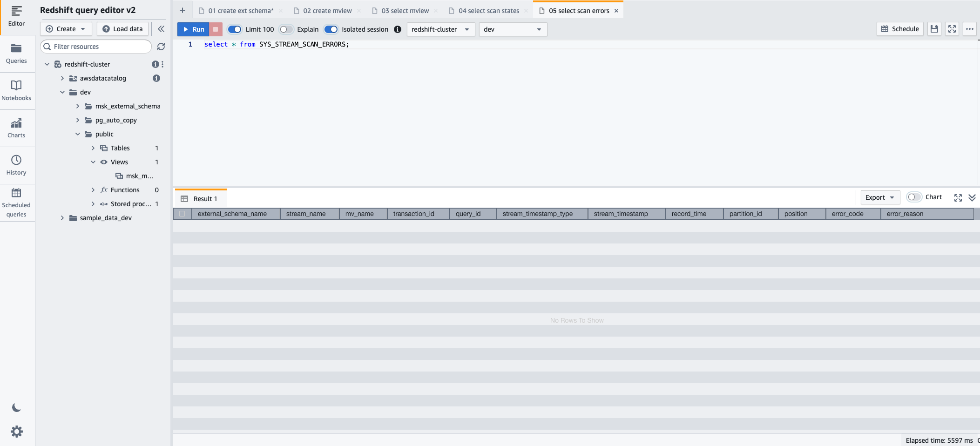This screenshot has width=980, height=446.
Task: Stop the running query
Action: (216, 29)
